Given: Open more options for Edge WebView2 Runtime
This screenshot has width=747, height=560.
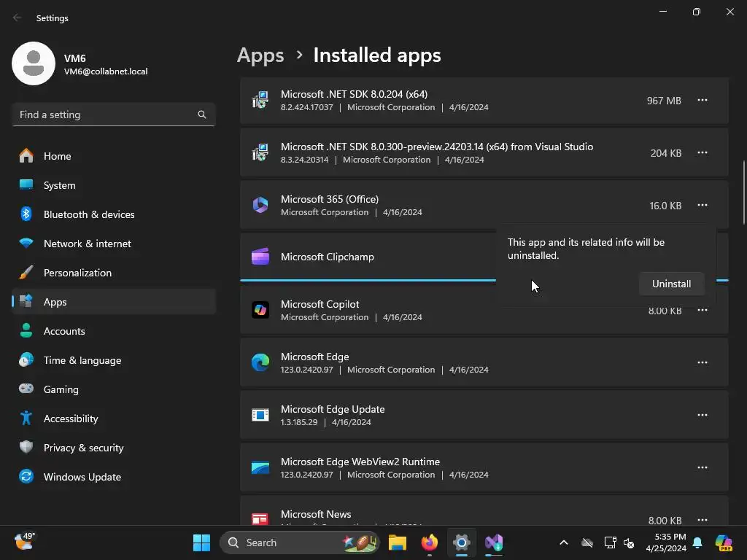Looking at the screenshot, I should tap(703, 467).
